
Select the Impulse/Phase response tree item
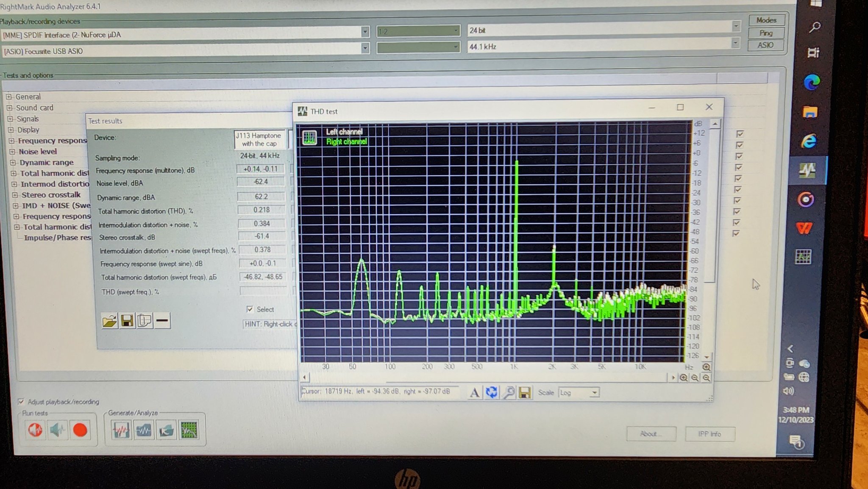coord(58,237)
